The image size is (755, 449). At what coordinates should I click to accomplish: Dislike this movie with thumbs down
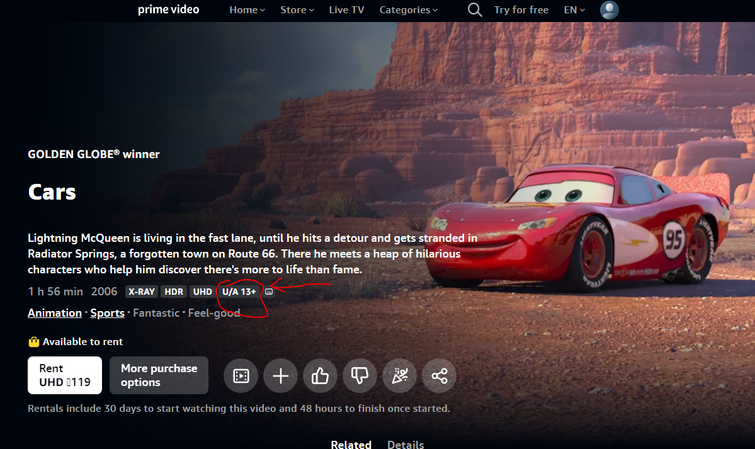[360, 376]
